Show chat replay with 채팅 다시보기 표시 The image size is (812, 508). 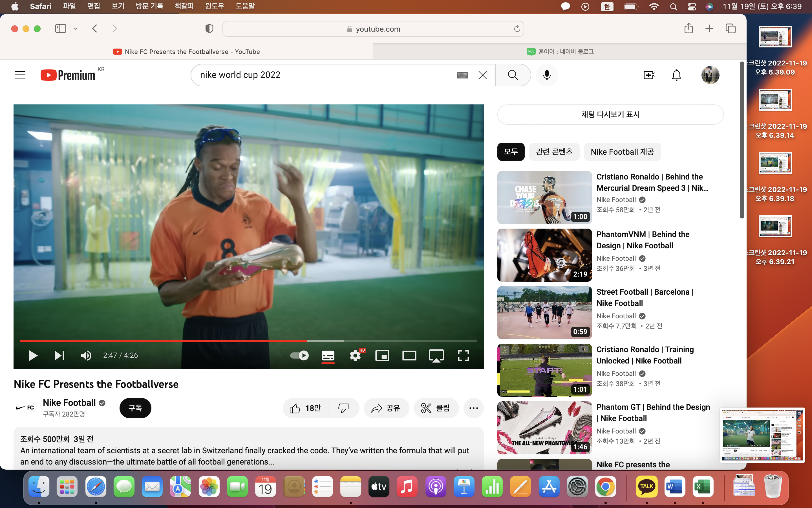tap(610, 115)
